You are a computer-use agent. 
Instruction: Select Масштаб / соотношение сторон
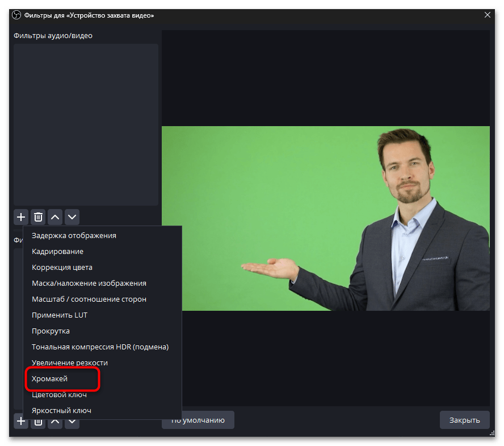click(x=89, y=299)
